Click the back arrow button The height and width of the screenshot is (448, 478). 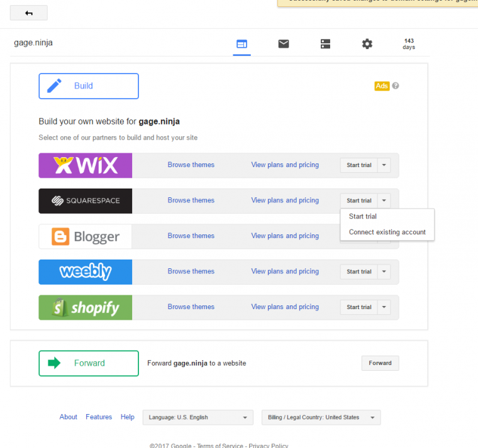[x=29, y=13]
